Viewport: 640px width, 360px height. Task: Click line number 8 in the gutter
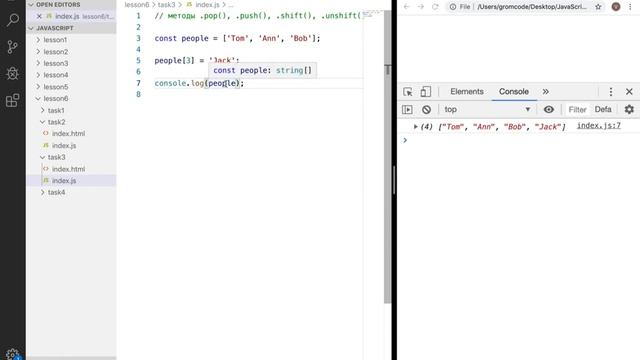pos(138,94)
